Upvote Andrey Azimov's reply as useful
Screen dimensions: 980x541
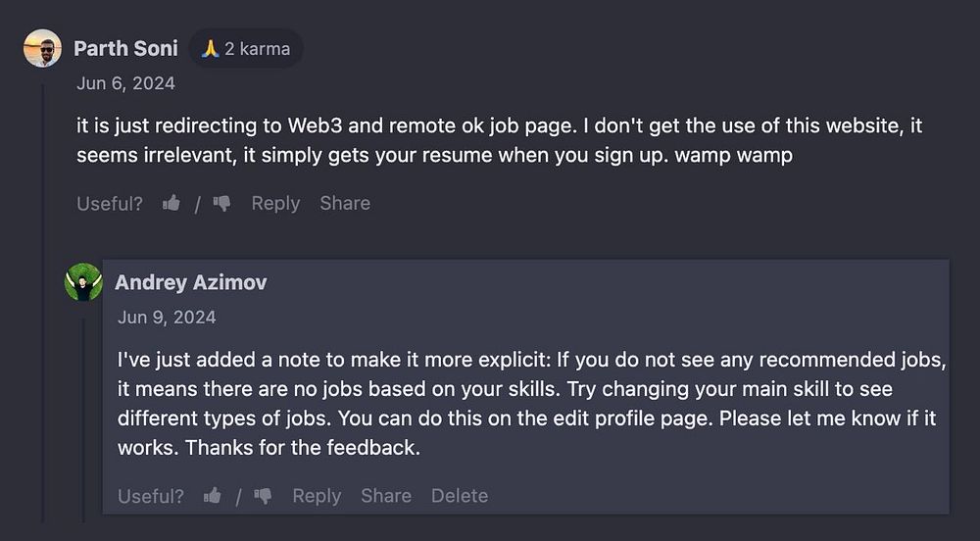(x=213, y=497)
